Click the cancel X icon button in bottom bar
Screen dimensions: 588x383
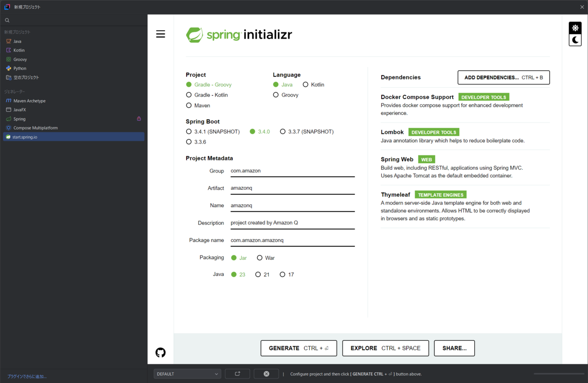[x=266, y=374]
